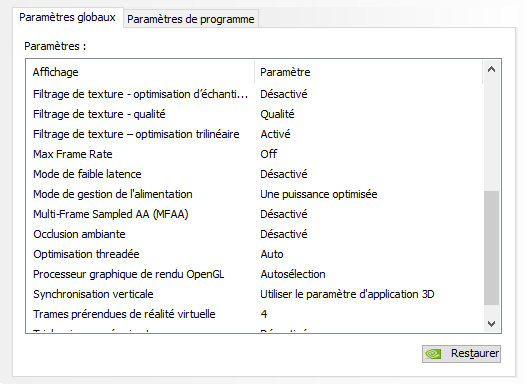The width and height of the screenshot is (526, 389).
Task: Click the Restaurer button
Action: click(x=461, y=354)
